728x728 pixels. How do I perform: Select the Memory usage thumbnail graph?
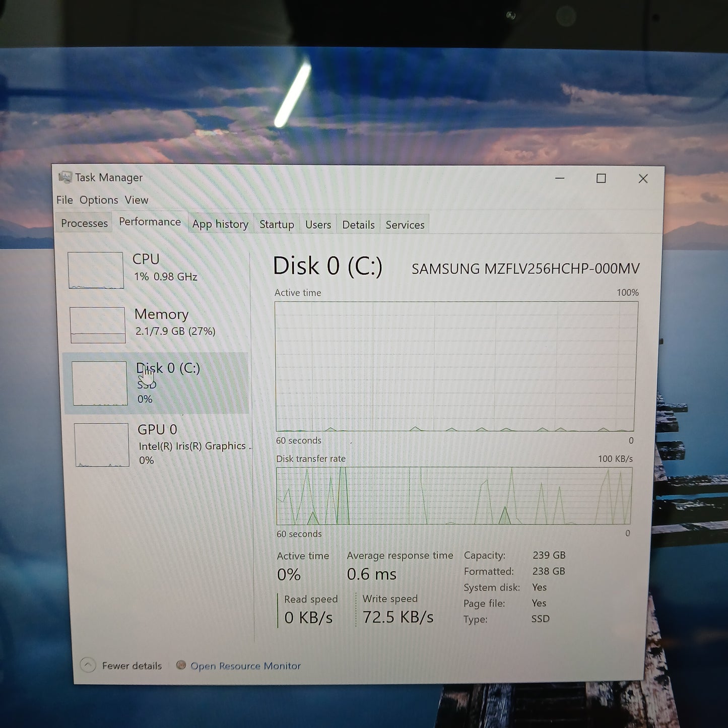point(98,325)
